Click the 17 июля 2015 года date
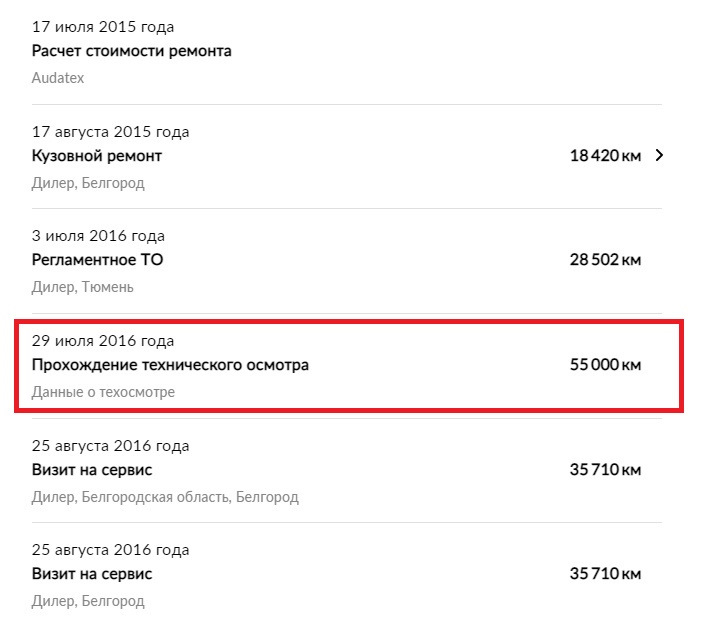 point(103,27)
